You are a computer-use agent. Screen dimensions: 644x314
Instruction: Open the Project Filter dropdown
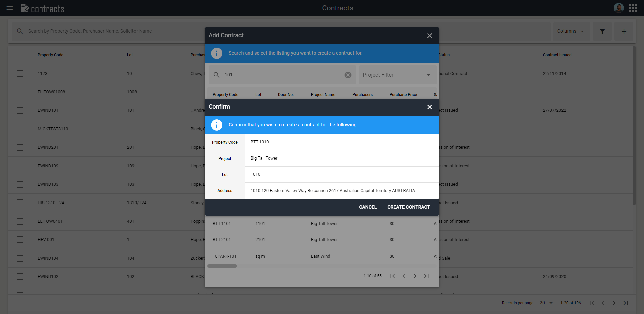(397, 75)
